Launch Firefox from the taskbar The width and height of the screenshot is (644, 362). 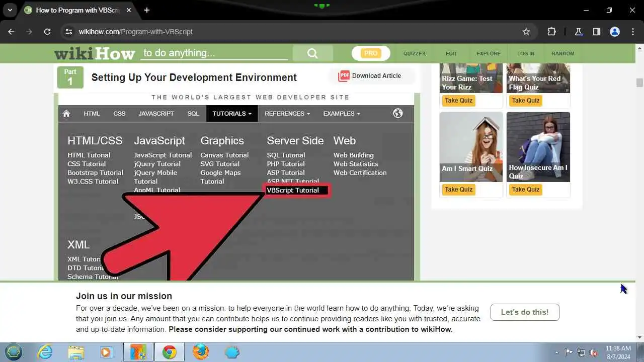[200, 352]
